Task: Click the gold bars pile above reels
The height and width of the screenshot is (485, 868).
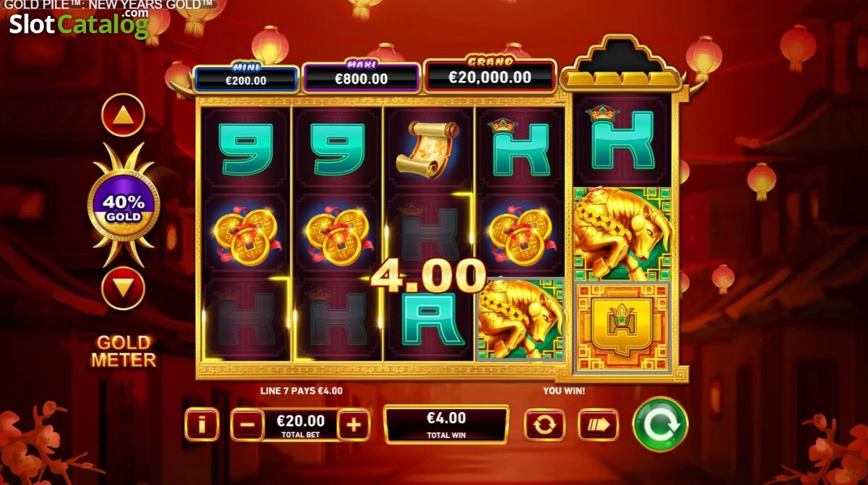Action: (623, 77)
